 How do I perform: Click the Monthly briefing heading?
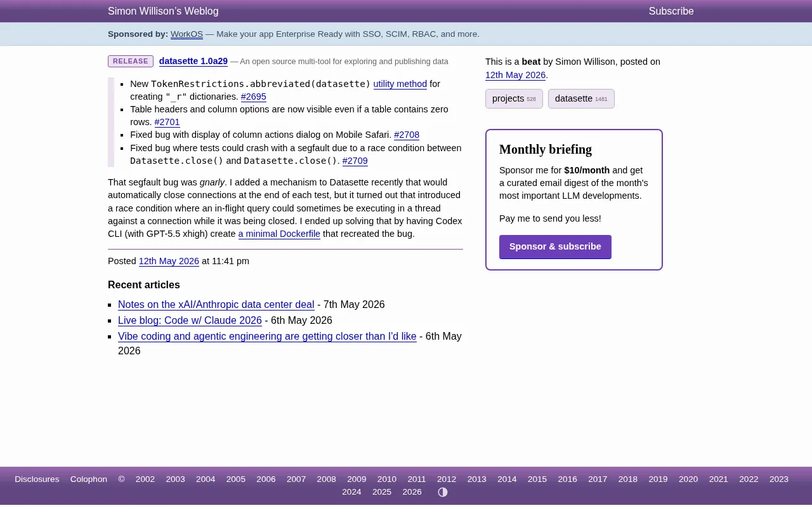coord(546,150)
